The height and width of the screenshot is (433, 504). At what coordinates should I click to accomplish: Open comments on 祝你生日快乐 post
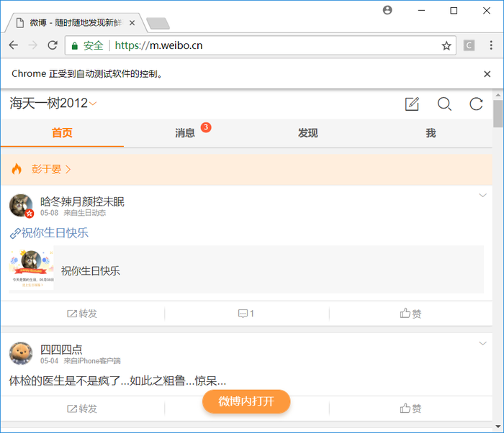coord(246,313)
